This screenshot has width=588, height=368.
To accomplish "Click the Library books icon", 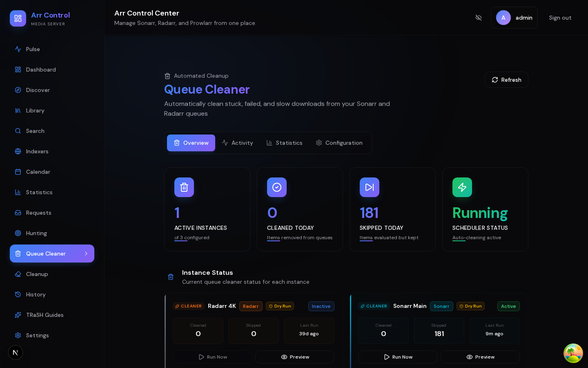I will tap(18, 110).
